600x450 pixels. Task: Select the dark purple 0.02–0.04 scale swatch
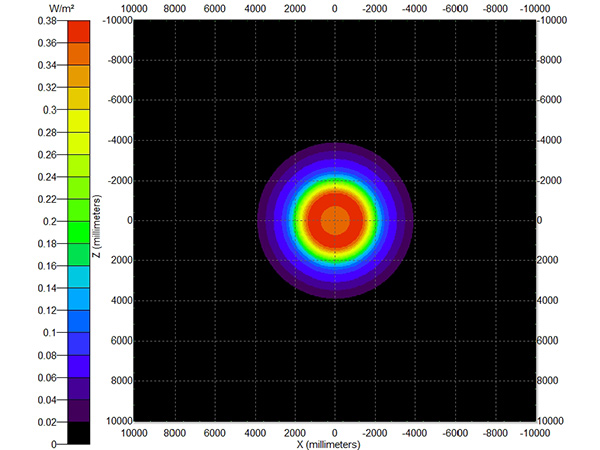click(79, 411)
